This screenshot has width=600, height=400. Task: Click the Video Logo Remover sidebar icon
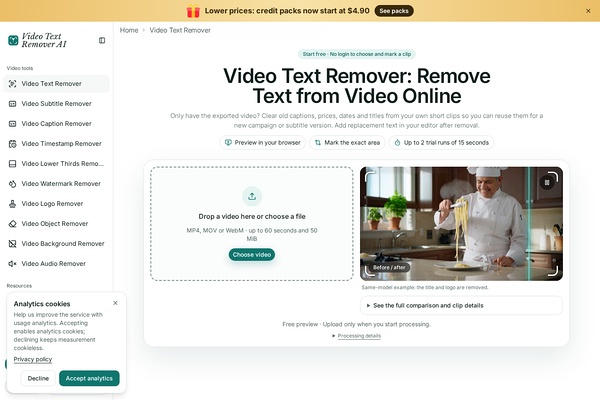point(13,204)
